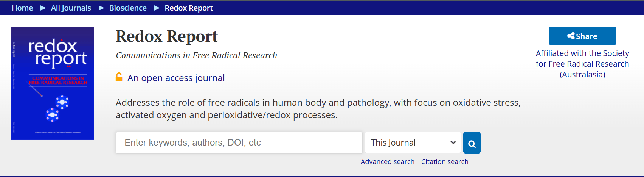The image size is (644, 177).
Task: Click the orange open-access padlock icon
Action: [x=119, y=77]
